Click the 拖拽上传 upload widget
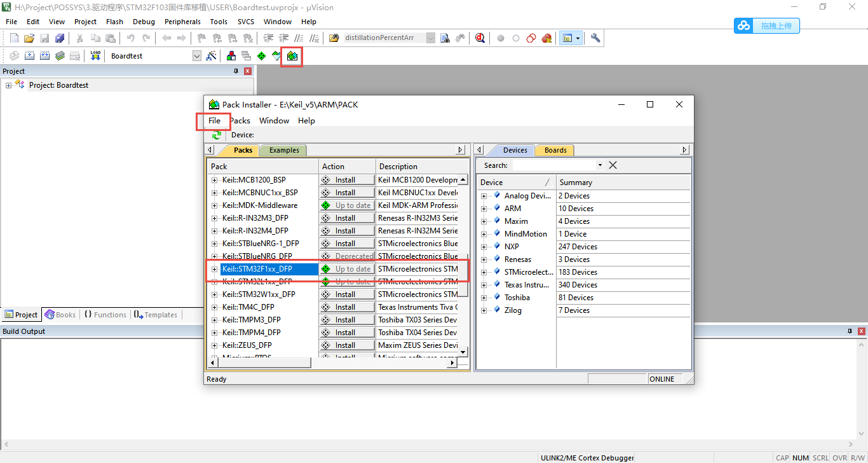Viewport: 868px width, 463px height. (x=767, y=26)
